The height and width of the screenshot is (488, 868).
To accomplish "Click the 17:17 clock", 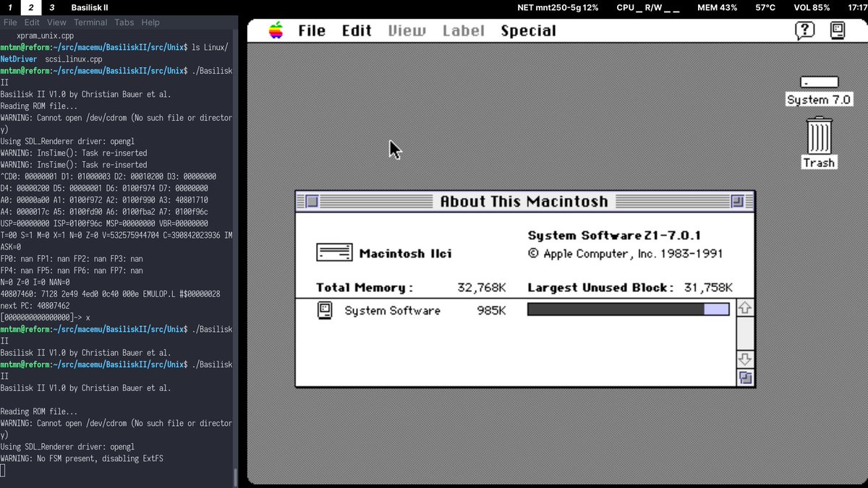I will [857, 7].
